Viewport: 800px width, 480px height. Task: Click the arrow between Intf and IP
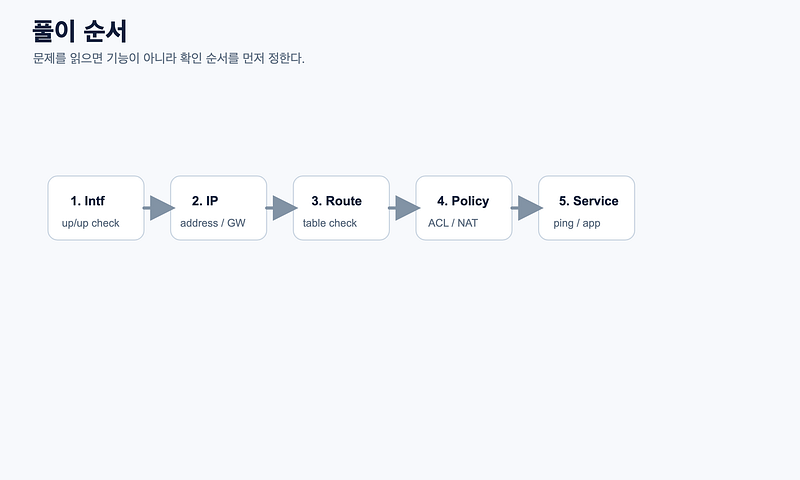tap(158, 208)
